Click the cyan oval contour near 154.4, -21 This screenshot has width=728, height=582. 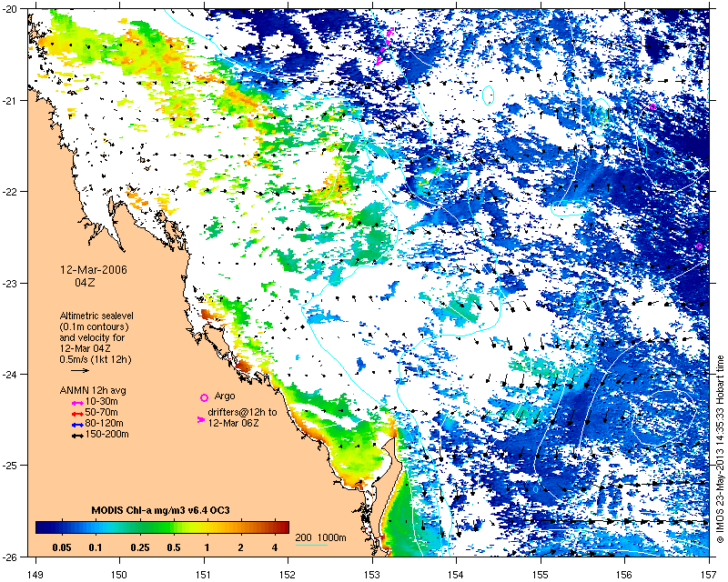pyautogui.click(x=489, y=95)
